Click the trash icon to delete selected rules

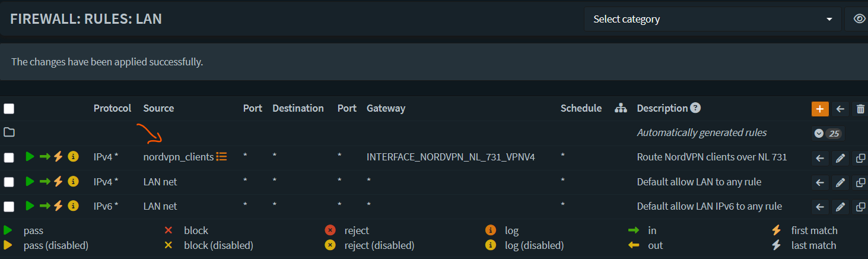[x=860, y=109]
